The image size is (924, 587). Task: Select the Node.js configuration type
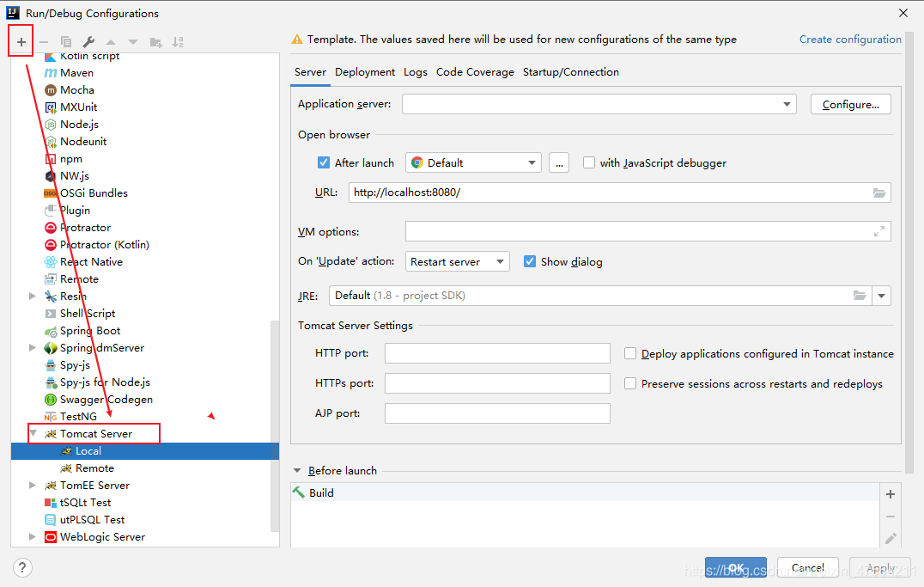(79, 125)
